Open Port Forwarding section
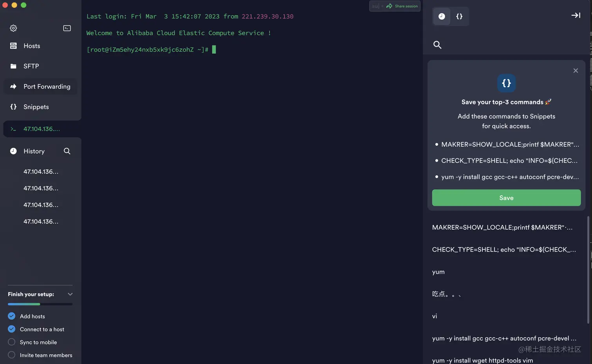 point(47,86)
